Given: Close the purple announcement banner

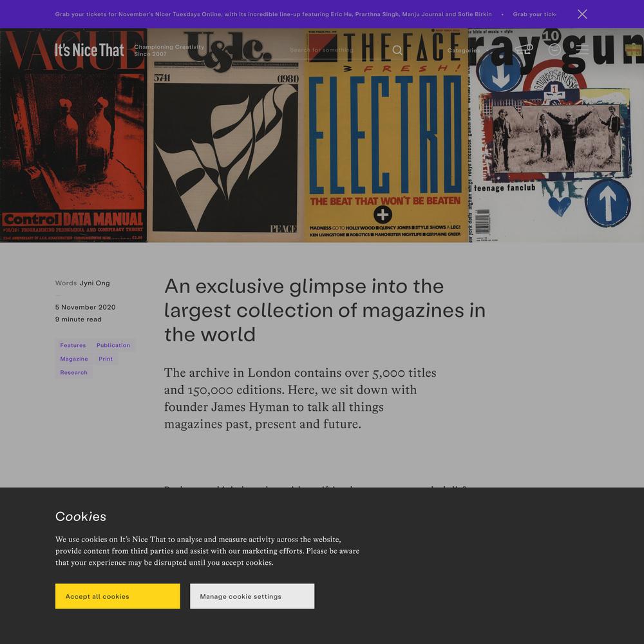Looking at the screenshot, I should [582, 14].
